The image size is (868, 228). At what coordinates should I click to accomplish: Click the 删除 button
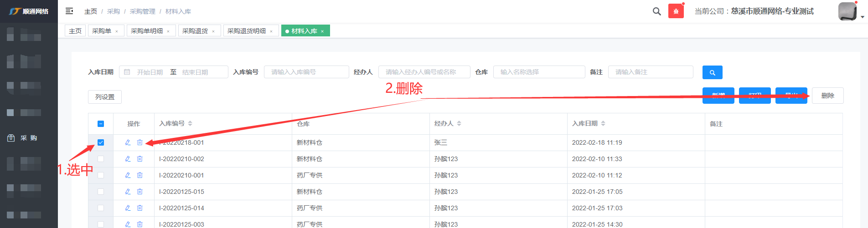(827, 96)
